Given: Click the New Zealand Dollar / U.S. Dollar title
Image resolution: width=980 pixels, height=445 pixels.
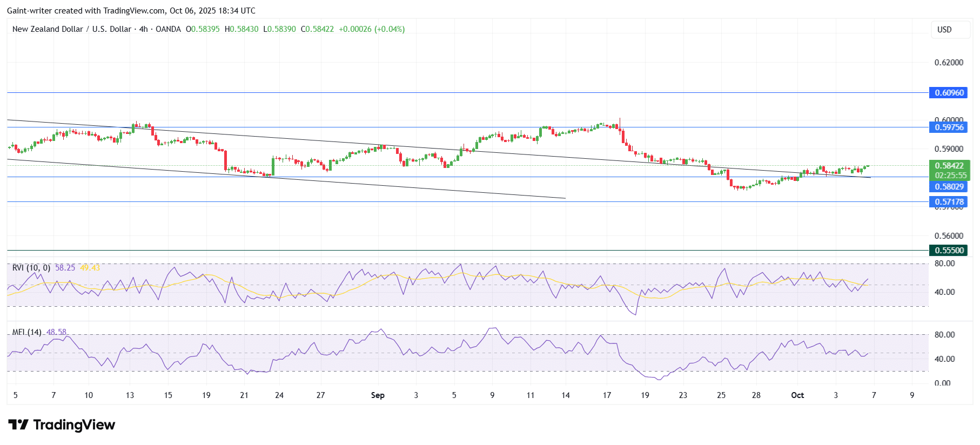Looking at the screenshot, I should click(x=71, y=29).
